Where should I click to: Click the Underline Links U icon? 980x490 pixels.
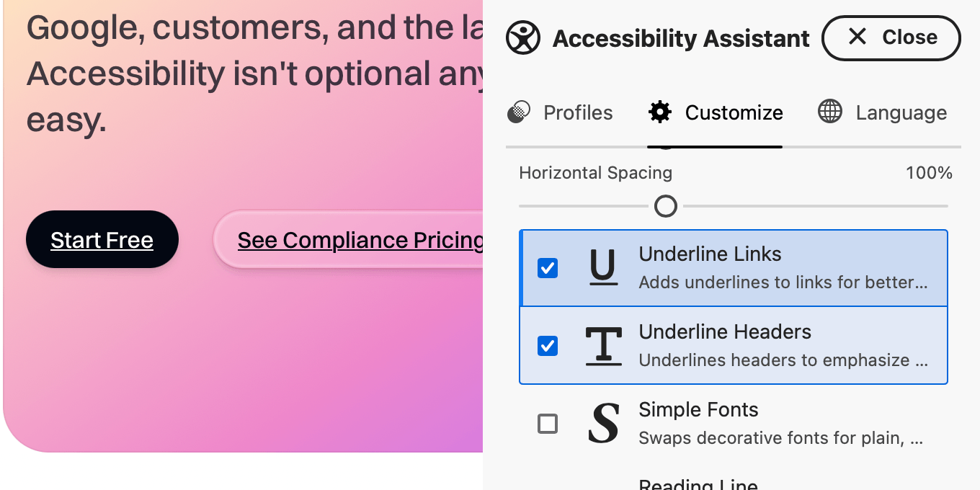point(603,268)
